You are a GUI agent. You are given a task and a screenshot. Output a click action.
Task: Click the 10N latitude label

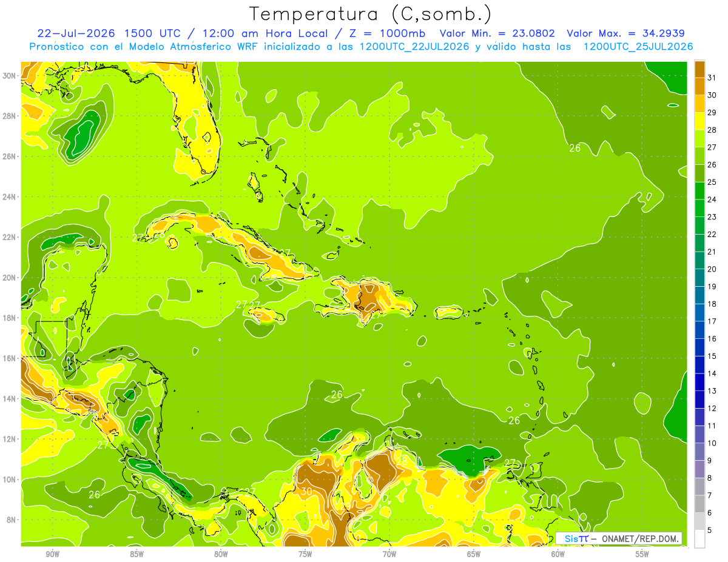(x=10, y=480)
